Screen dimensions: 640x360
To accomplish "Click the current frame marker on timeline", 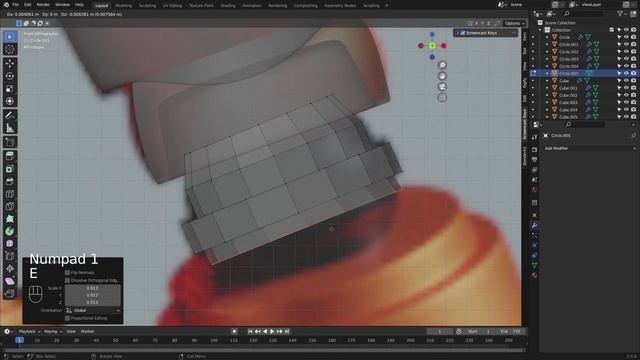I will click(19, 340).
